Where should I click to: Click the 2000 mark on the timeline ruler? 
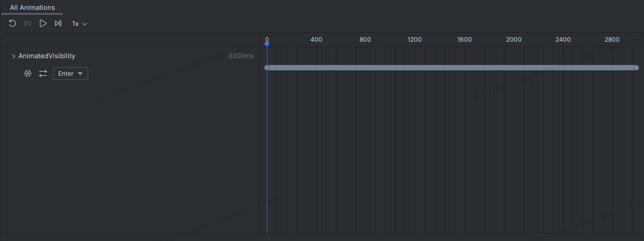click(x=514, y=39)
